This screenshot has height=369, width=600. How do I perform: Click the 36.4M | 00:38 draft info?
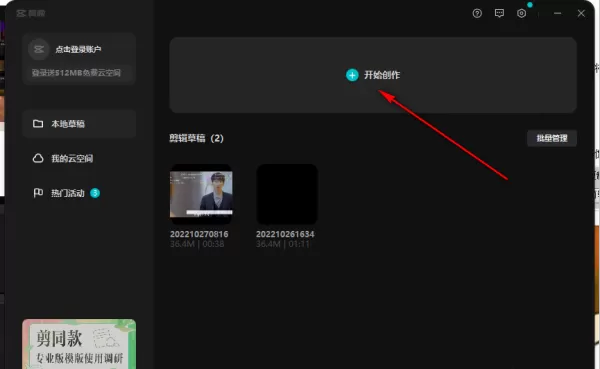pos(197,244)
